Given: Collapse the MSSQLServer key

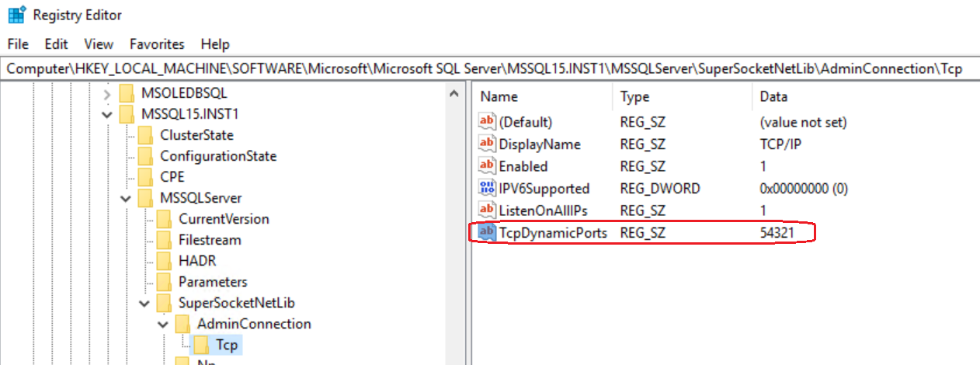Looking at the screenshot, I should [126, 198].
